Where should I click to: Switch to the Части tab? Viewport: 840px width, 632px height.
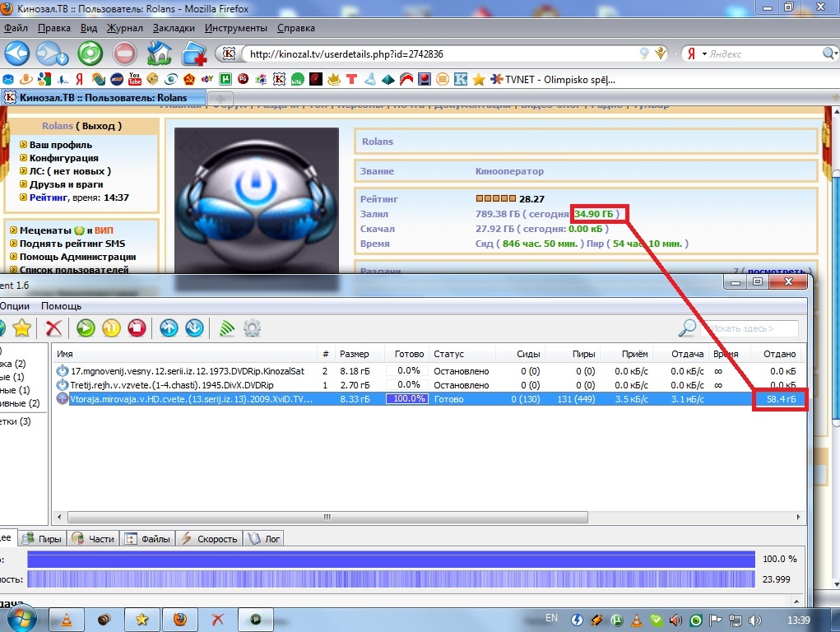[93, 538]
